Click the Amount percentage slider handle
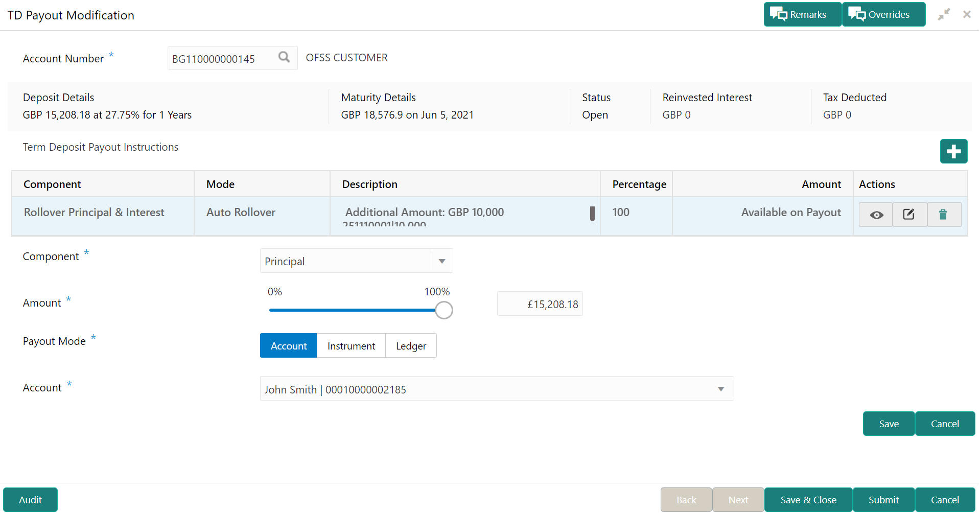This screenshot has width=980, height=513. pyautogui.click(x=444, y=310)
